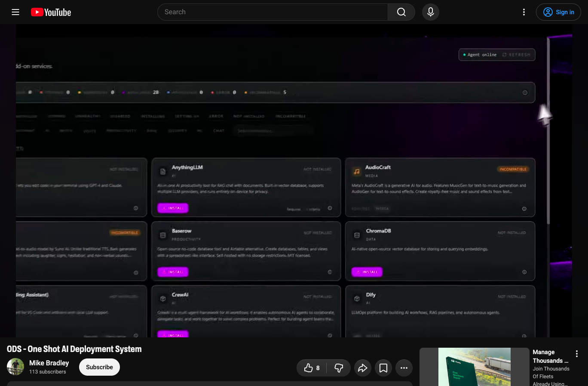This screenshot has height=386, width=588.
Task: Open the fleet ad thumbnail image
Action: pyautogui.click(x=475, y=367)
